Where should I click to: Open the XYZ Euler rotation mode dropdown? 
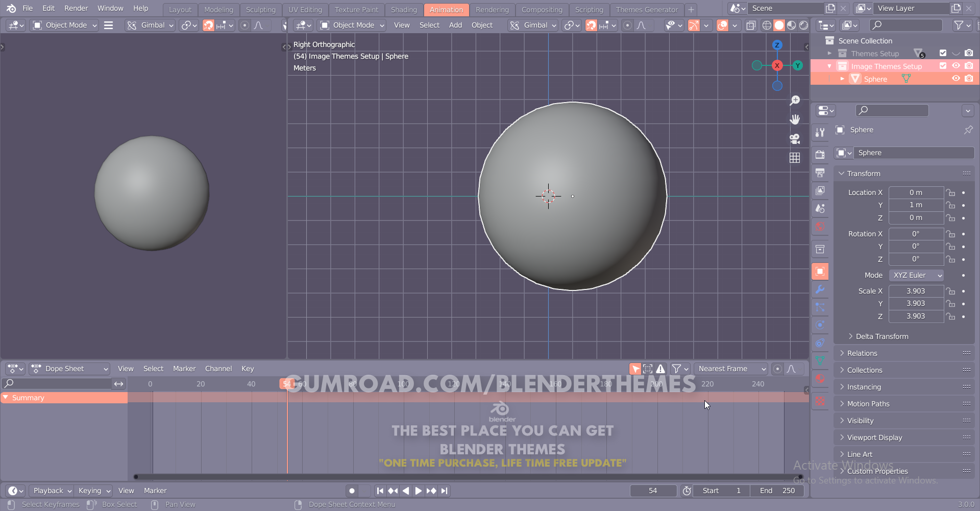pos(917,275)
